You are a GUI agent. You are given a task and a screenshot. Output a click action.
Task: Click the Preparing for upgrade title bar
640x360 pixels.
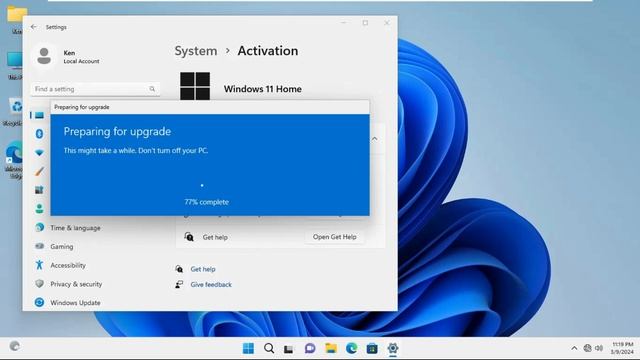[x=210, y=107]
